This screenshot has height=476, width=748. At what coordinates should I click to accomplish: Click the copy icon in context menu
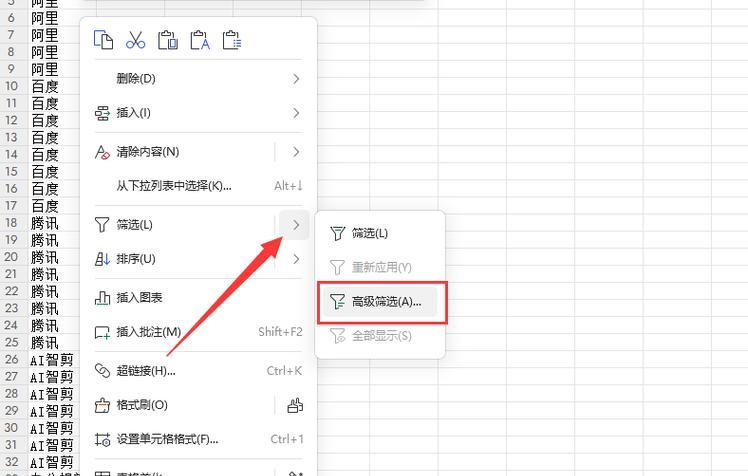click(104, 40)
